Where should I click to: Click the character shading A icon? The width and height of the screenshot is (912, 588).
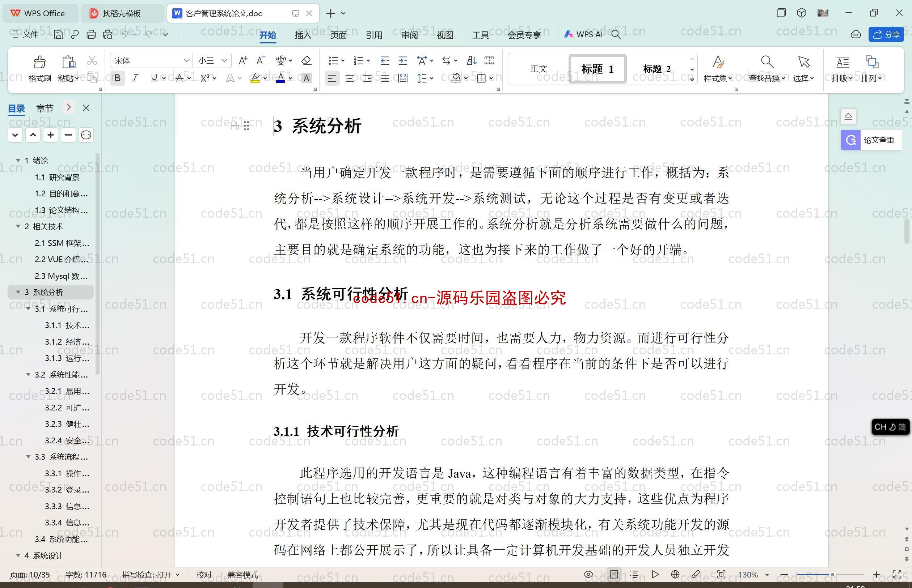click(306, 78)
